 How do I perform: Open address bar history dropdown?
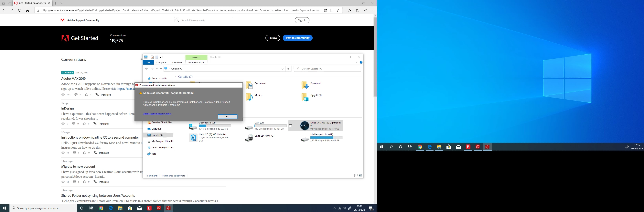[282, 69]
